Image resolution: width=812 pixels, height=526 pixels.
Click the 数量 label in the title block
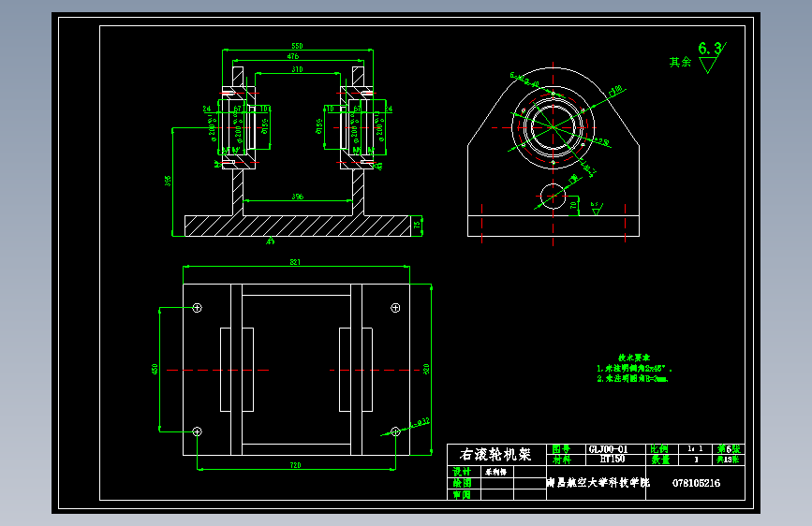tap(660, 460)
